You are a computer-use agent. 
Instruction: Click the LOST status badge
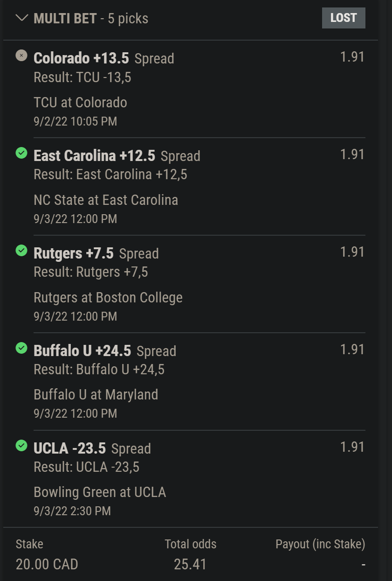coord(344,18)
